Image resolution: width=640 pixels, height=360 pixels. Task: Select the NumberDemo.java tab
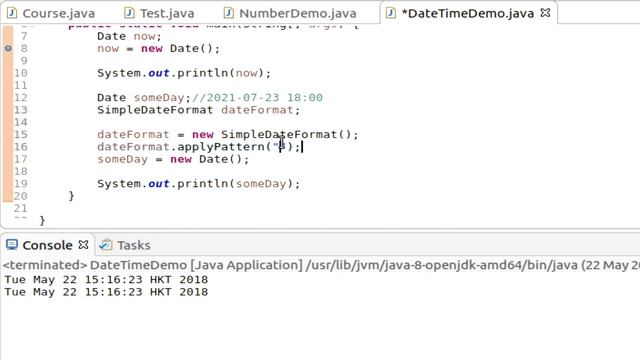coord(298,13)
